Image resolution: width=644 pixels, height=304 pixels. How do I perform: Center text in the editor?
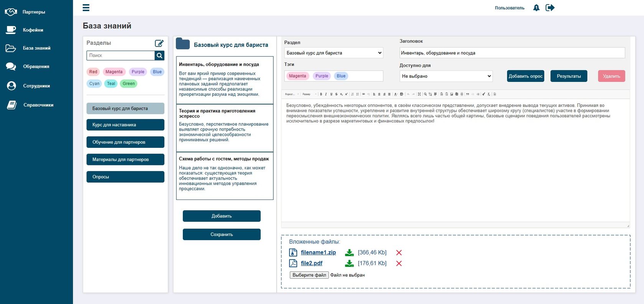tap(379, 94)
